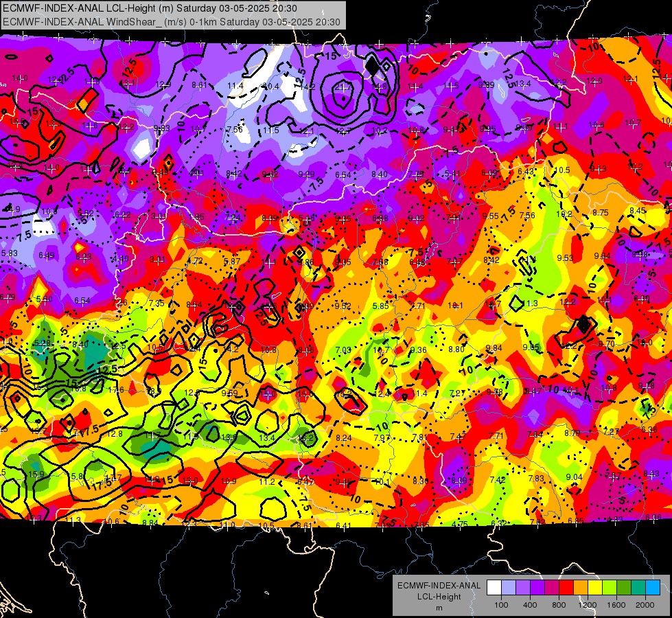This screenshot has height=618, width=672.
Task: Click the legend tick label 2000
Action: tap(645, 605)
